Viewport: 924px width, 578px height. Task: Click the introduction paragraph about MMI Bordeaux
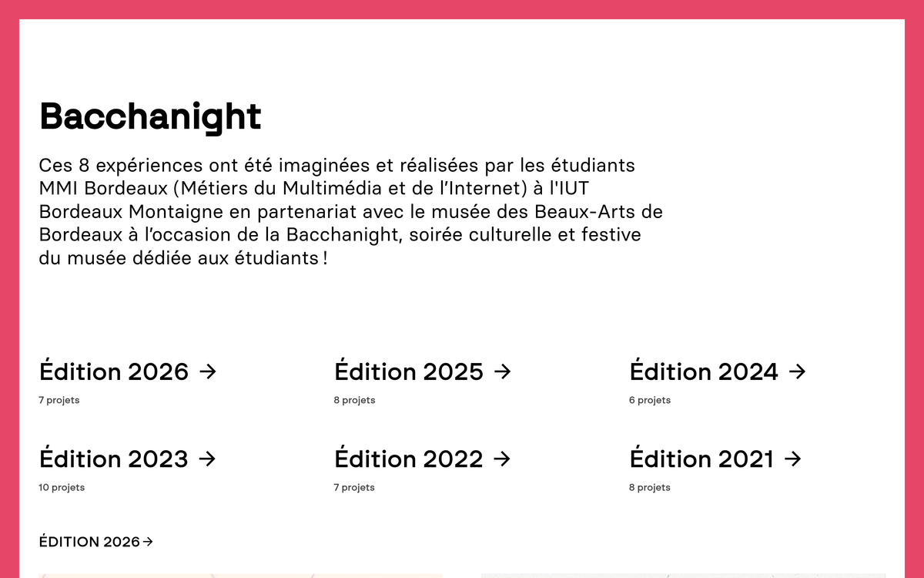[x=350, y=211]
